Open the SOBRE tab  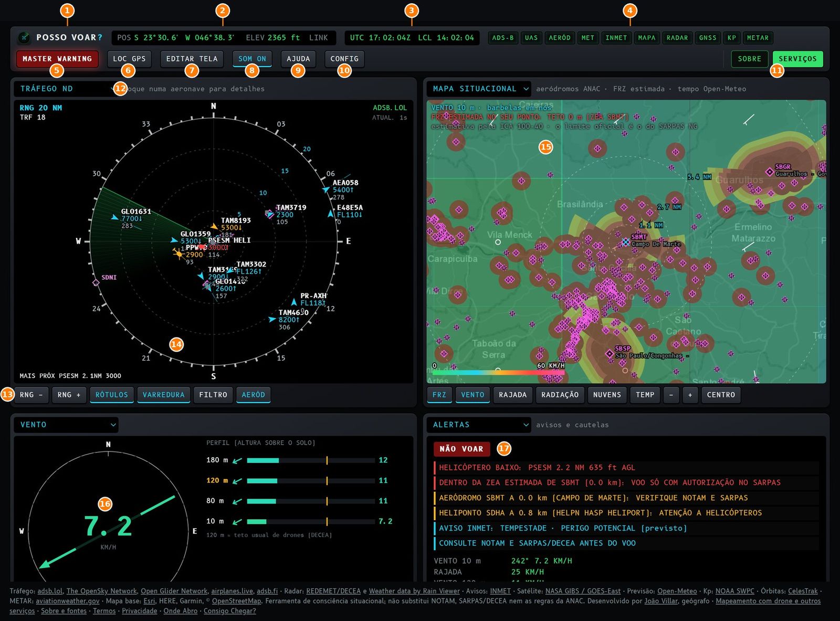coord(749,59)
